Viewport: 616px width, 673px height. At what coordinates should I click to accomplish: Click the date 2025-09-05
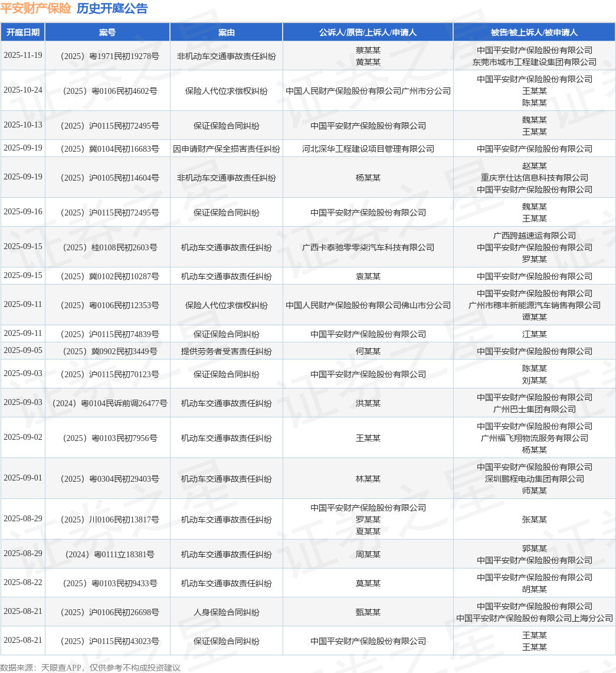23,351
